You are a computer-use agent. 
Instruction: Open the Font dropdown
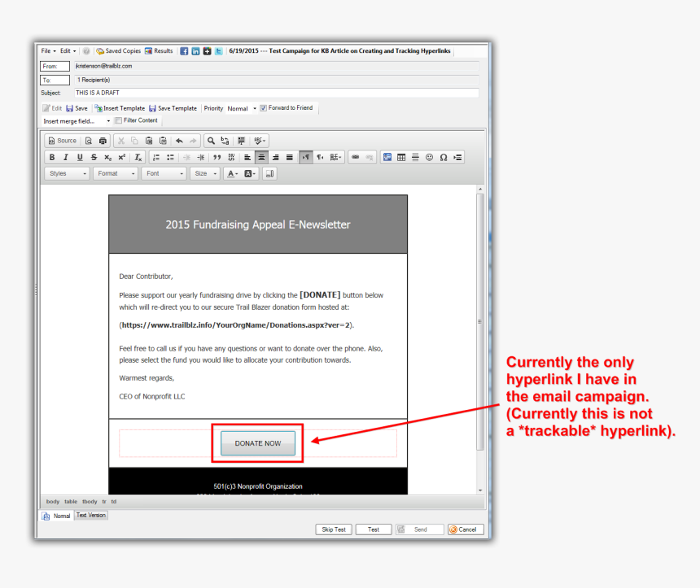pos(163,173)
